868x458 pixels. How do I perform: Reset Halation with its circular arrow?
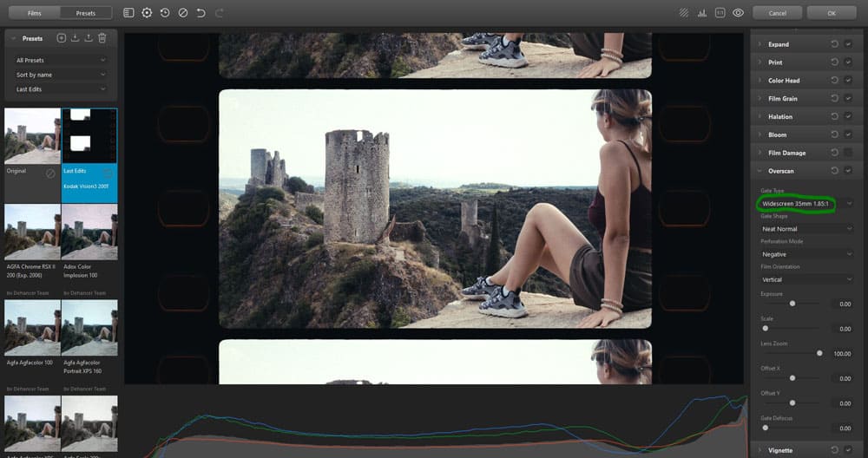834,117
